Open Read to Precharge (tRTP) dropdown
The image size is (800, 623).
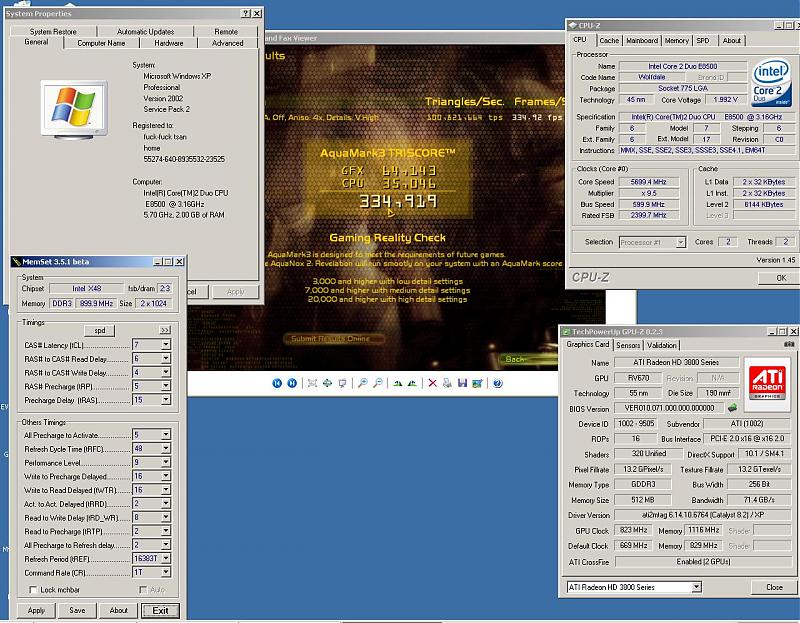tap(166, 531)
